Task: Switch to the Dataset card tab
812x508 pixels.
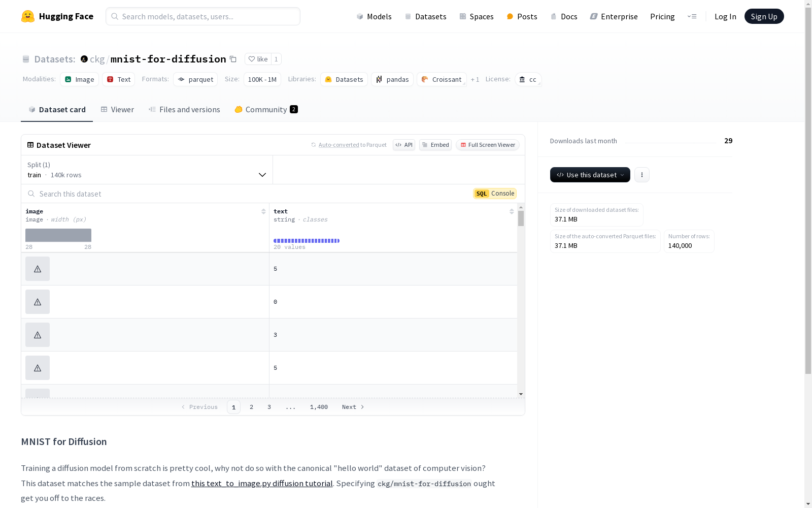Action: coord(57,109)
